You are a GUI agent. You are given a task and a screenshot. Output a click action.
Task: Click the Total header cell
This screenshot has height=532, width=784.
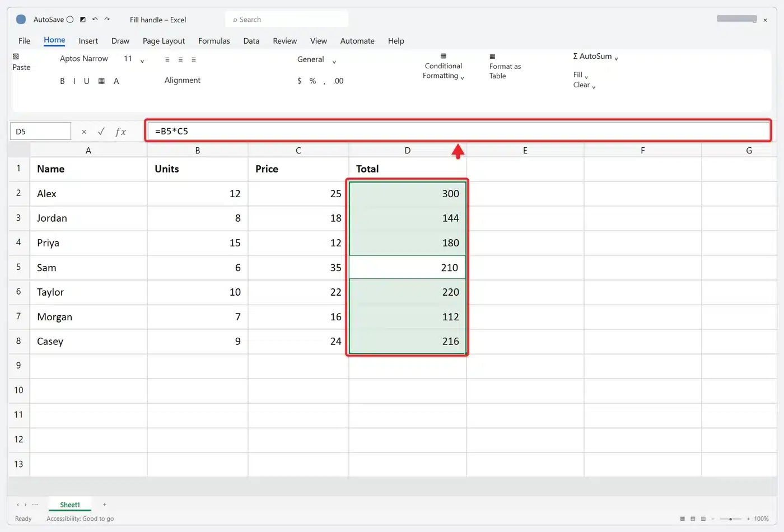point(408,169)
